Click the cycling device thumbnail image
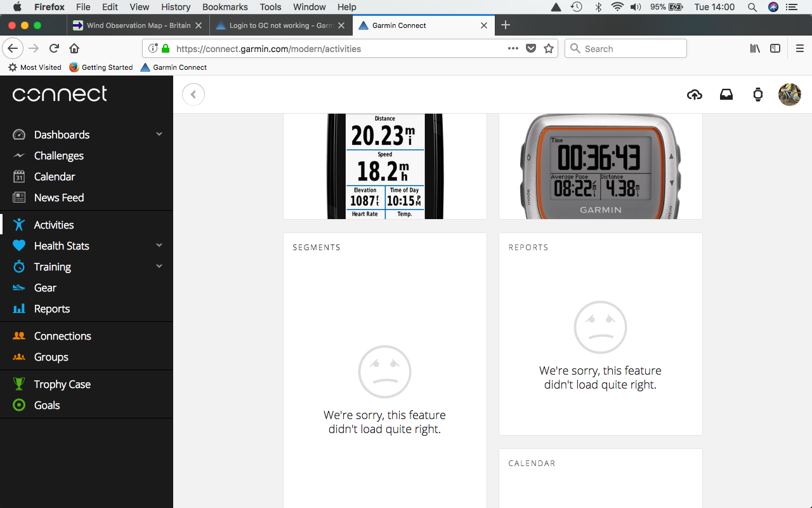The height and width of the screenshot is (508, 812). tap(384, 166)
